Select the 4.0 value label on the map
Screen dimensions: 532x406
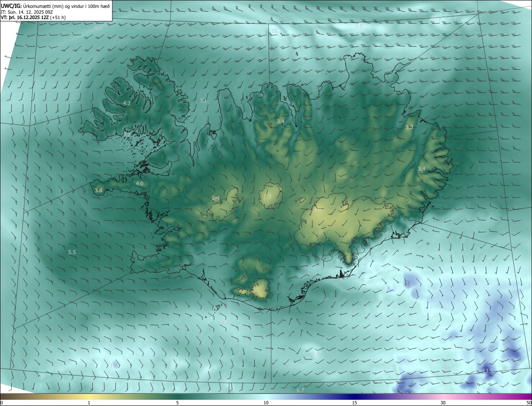click(x=140, y=183)
